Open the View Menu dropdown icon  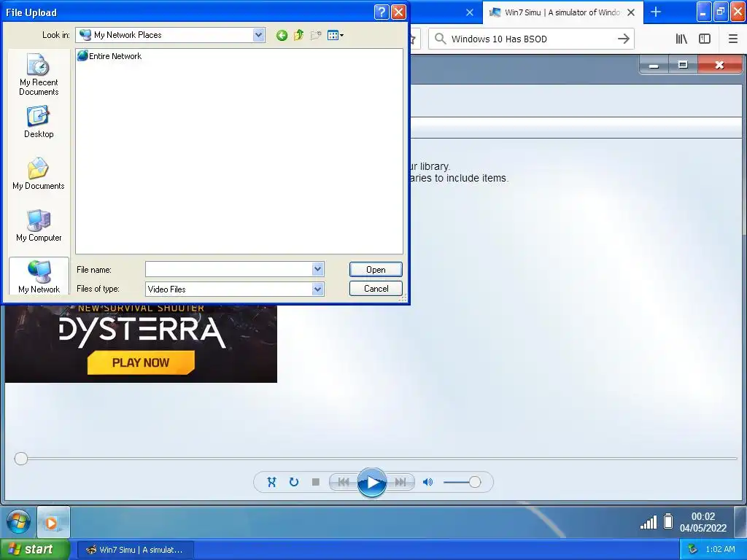click(x=336, y=35)
